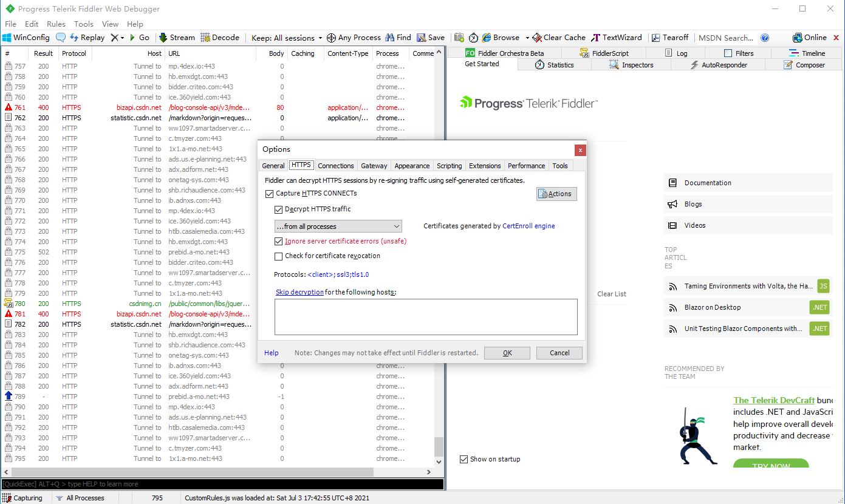The image size is (845, 504).
Task: Toggle Capture HTTPS CONNECTs checkbox
Action: point(270,194)
